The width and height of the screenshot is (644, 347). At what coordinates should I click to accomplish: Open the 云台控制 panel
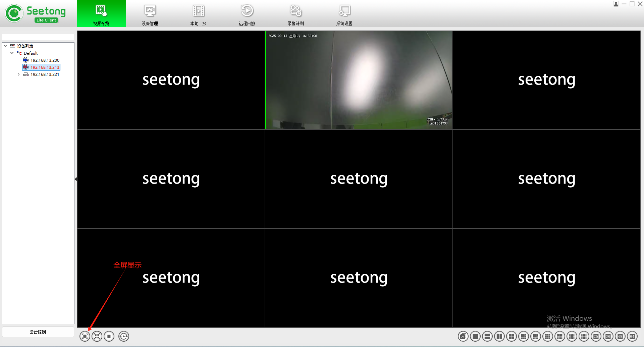(38, 332)
